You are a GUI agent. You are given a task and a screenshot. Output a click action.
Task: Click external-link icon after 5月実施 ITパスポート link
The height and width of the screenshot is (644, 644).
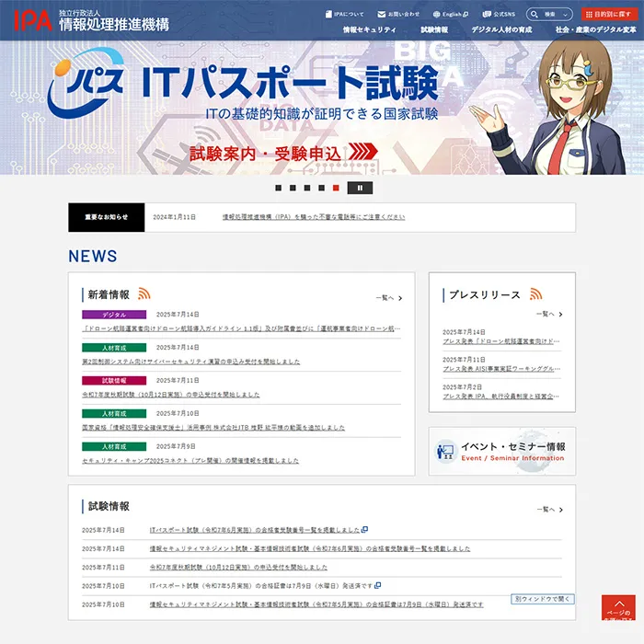377,585
